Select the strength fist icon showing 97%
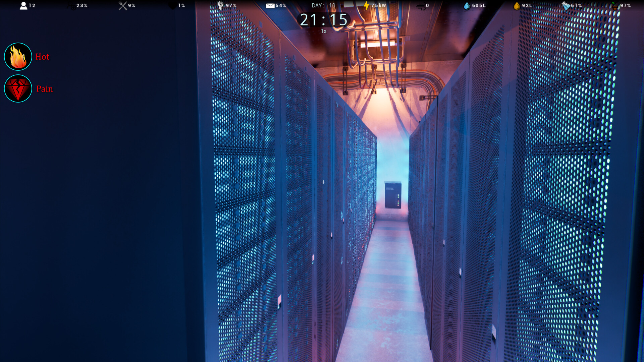The height and width of the screenshot is (362, 644). coord(221,5)
